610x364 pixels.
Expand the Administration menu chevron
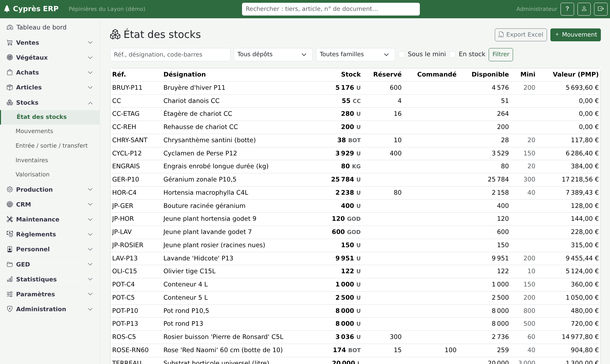coord(90,309)
